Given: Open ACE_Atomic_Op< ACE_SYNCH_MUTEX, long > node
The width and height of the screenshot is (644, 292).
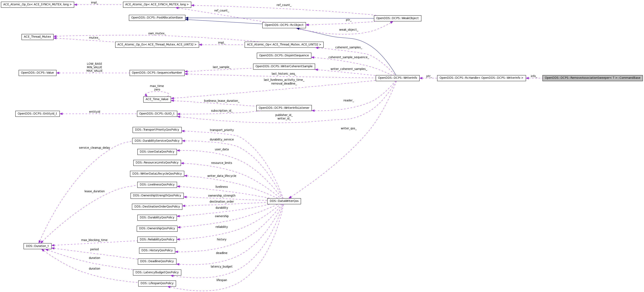Looking at the screenshot, I should (157, 5).
